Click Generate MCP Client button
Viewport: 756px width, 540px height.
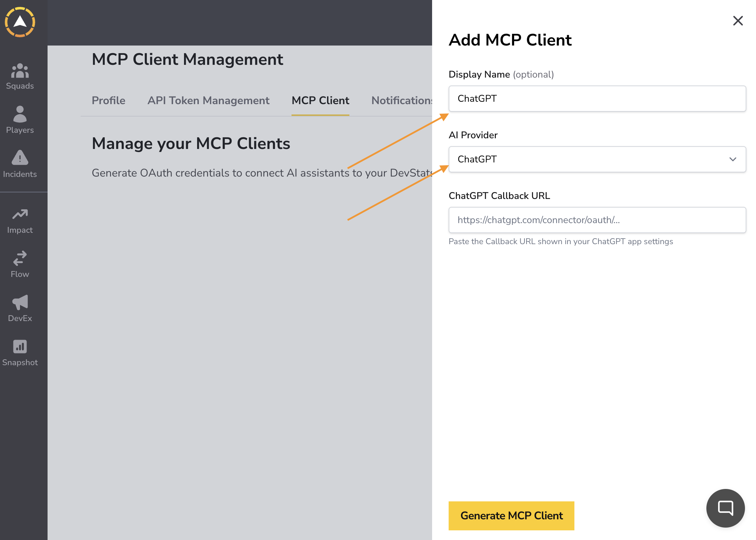coord(511,516)
